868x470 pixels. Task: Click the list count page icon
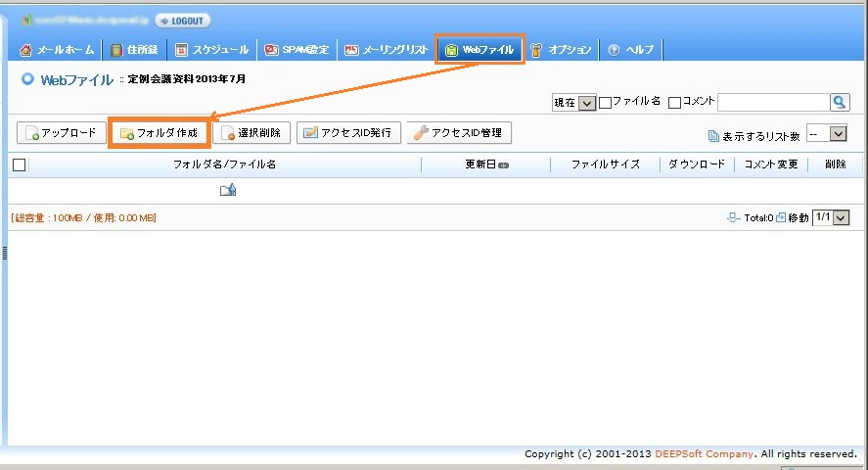[713, 136]
